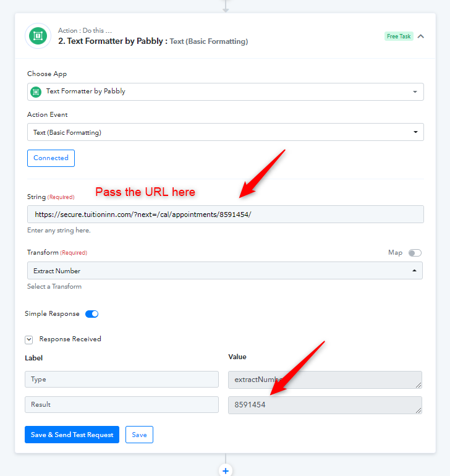
Task: Click the small Text Formatter icon in Choose App
Action: pos(36,91)
